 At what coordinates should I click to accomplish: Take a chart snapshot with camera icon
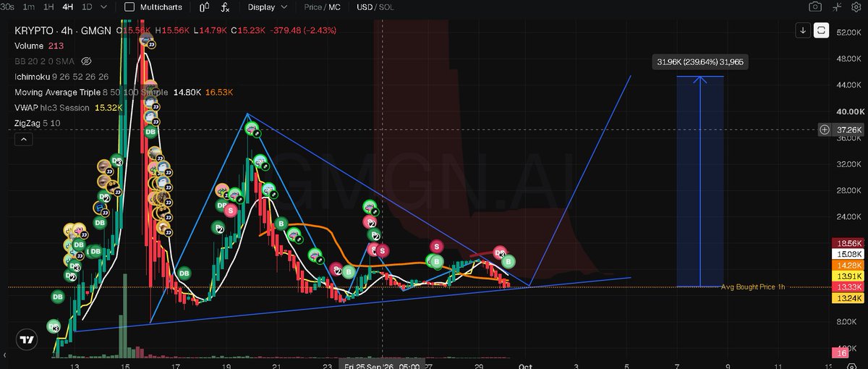pyautogui.click(x=815, y=7)
